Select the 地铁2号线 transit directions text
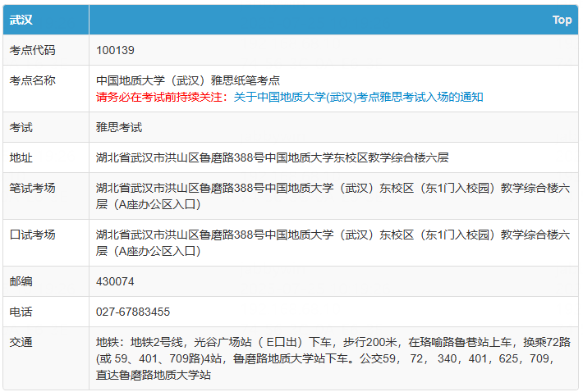583x392 pixels. (x=333, y=358)
